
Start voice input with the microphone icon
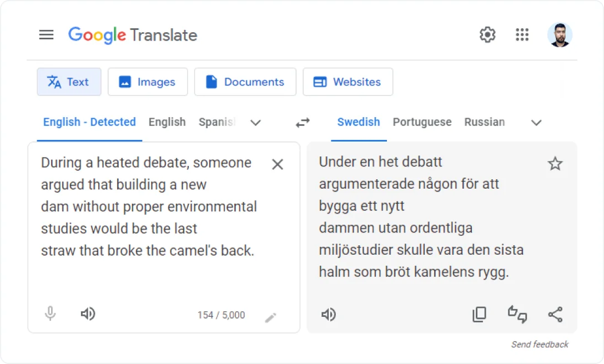(50, 314)
